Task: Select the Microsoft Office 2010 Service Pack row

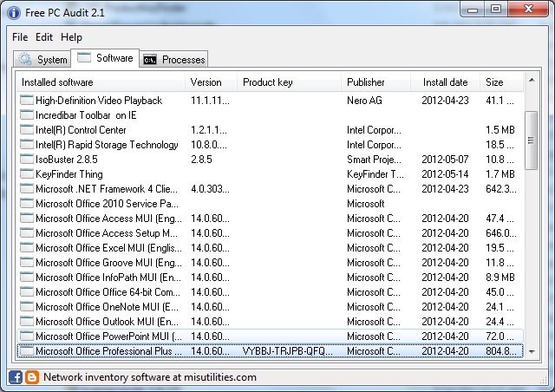Action: tap(270, 204)
